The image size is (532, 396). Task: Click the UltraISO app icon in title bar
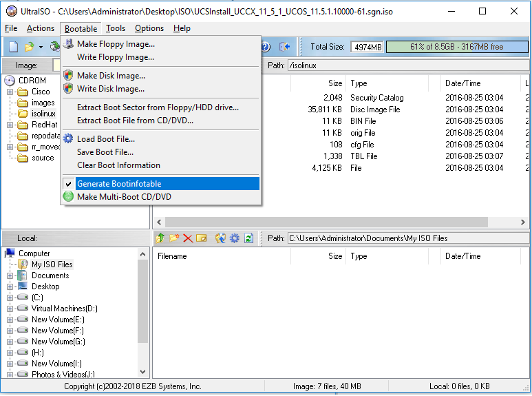tap(12, 11)
